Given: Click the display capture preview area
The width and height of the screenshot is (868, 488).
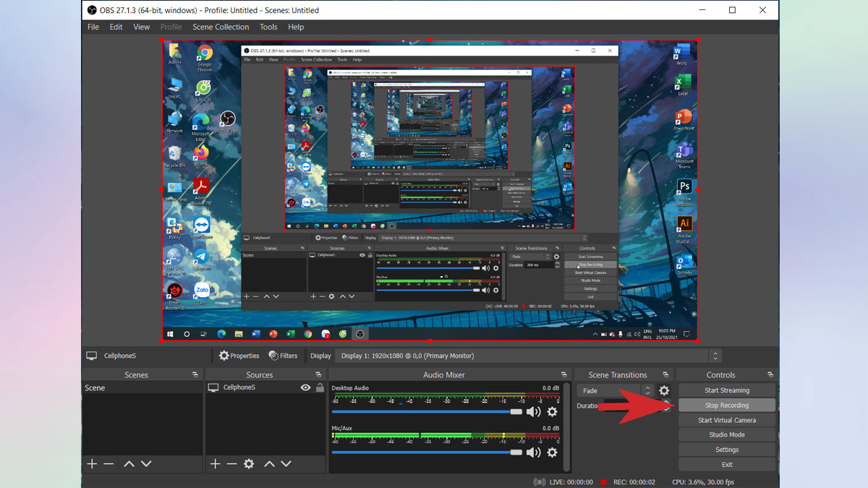Looking at the screenshot, I should coord(430,190).
